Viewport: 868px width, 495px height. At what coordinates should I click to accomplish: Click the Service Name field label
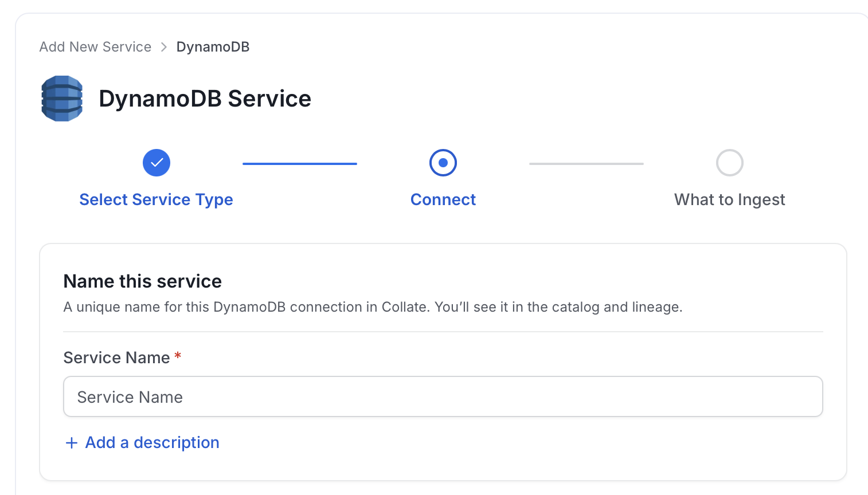(x=116, y=357)
